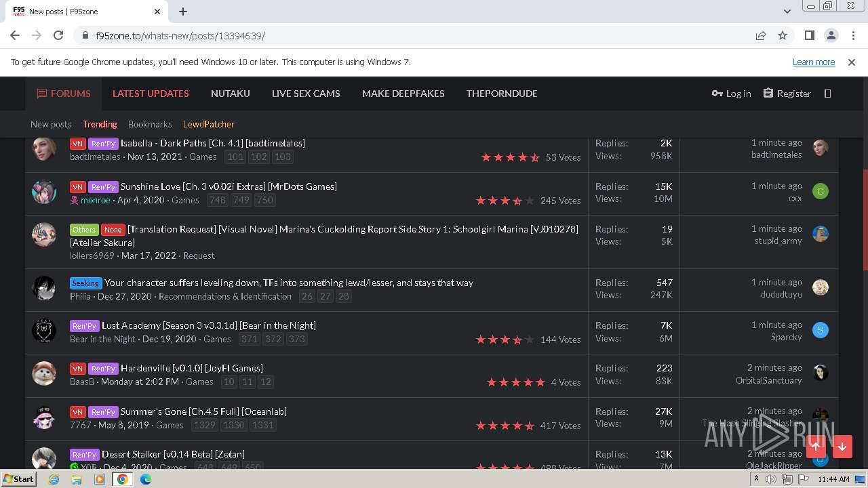Screen dimensions: 868x488
Task: Open the media player taskbar icon
Action: tap(100, 479)
